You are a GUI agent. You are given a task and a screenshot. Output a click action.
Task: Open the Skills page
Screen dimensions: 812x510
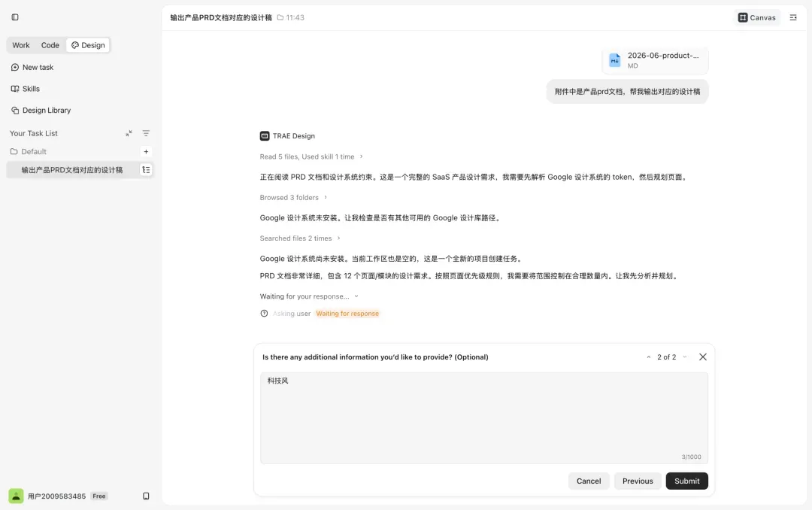[26, 89]
